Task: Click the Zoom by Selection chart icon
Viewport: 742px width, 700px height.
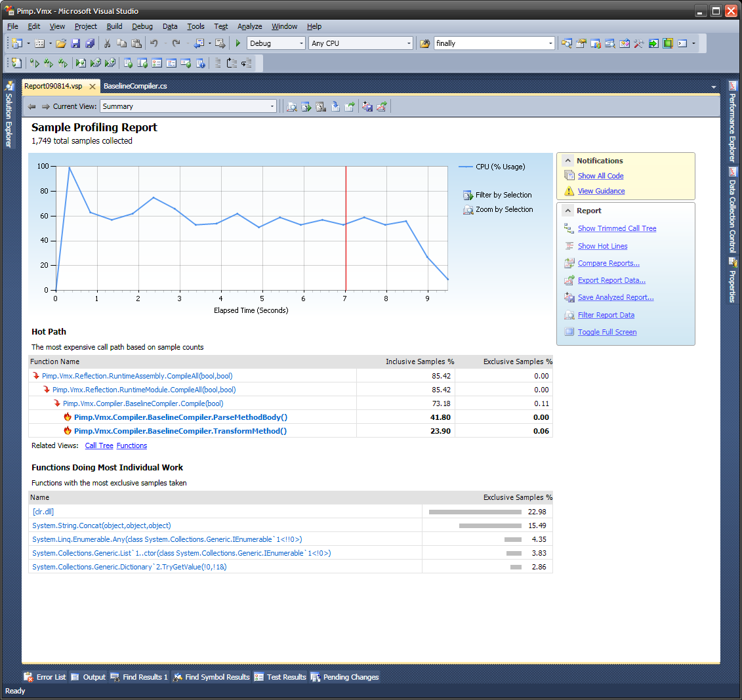Action: click(468, 210)
